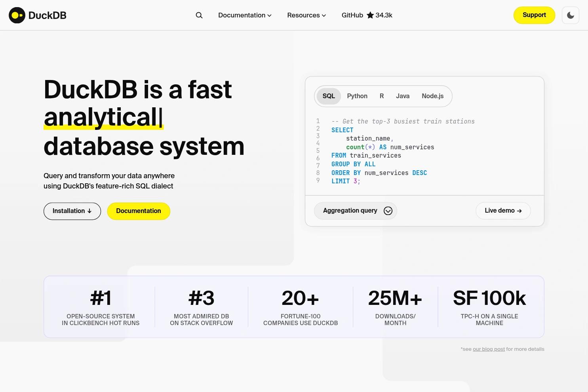Click the '#3' Stack Overflow statistic
Viewport: 588px width, 392px height.
coord(202,307)
